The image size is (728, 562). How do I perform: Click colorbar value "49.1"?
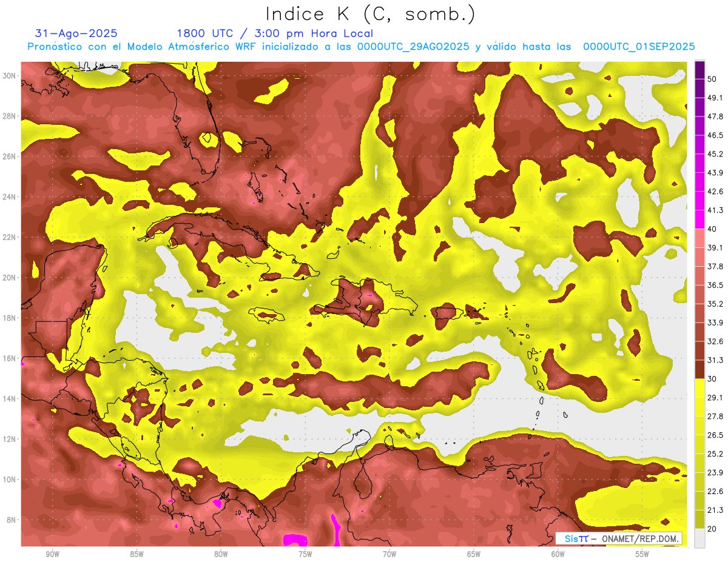point(715,98)
